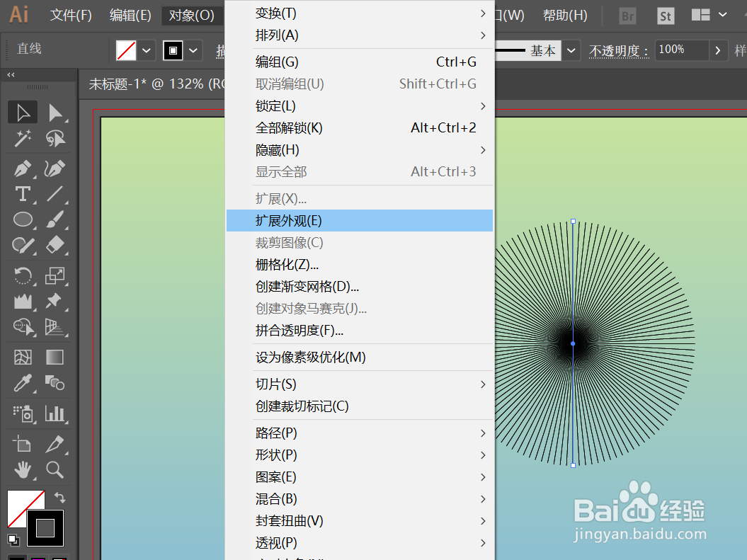Select the Direct Selection tool
This screenshot has width=747, height=560.
pyautogui.click(x=55, y=113)
